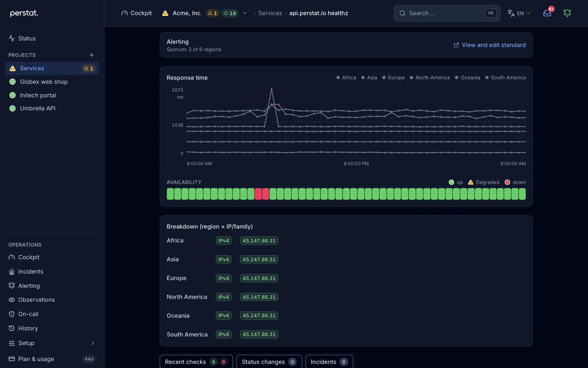The image size is (588, 368).
Task: Click the 18 healthy checks badge
Action: (x=230, y=13)
